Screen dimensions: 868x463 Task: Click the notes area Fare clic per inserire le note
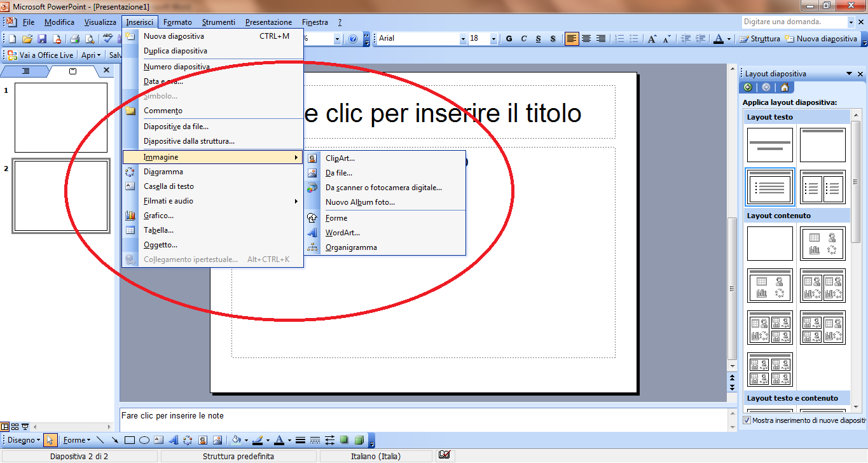point(423,420)
